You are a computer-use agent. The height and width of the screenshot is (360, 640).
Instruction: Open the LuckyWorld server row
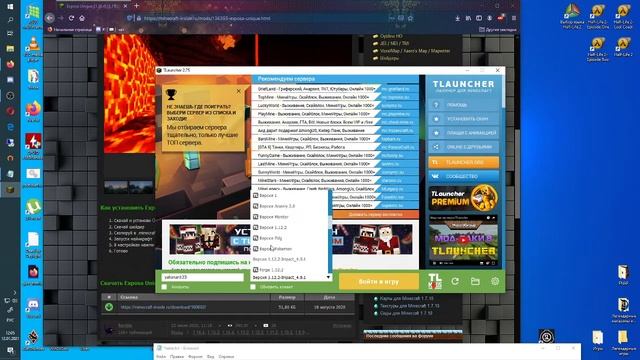click(335, 105)
